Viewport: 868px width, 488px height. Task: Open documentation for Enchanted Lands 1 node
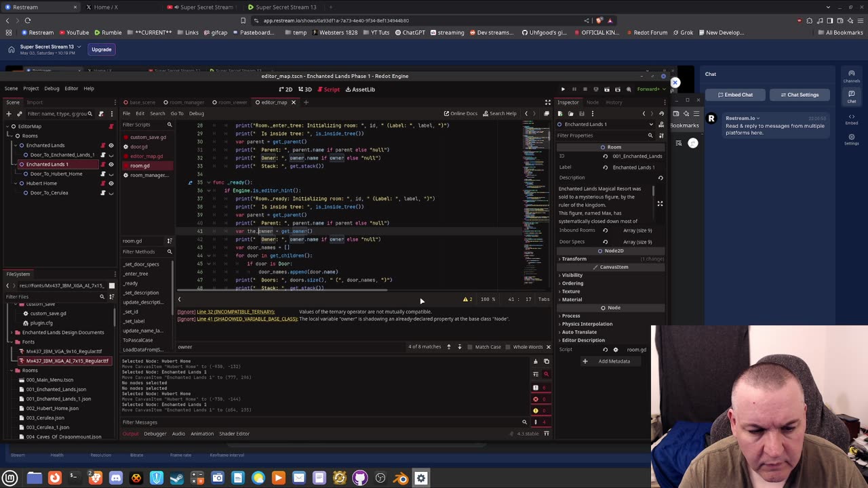(661, 124)
